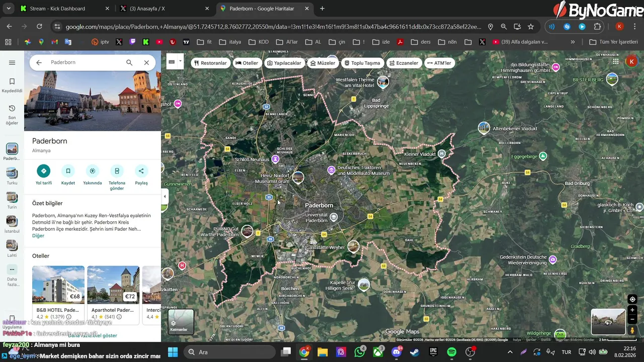Click the Altenbekener Viadukt map marker

pos(484,128)
